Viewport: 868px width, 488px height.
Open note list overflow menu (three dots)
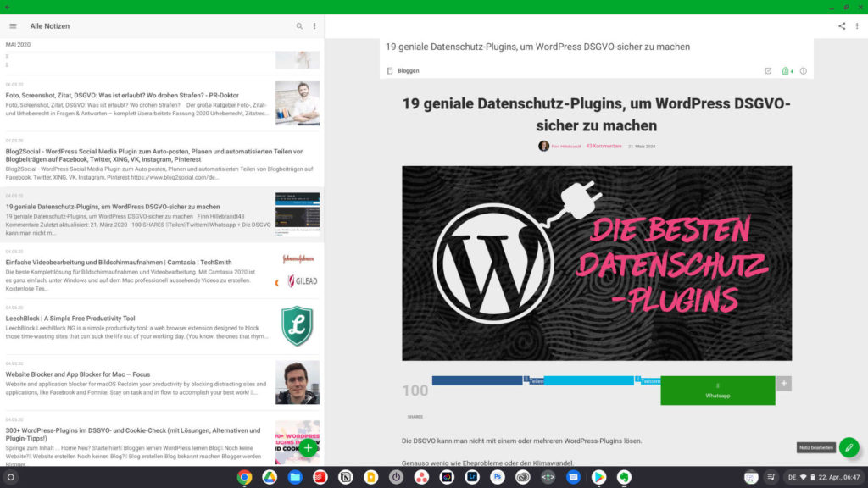tap(314, 26)
